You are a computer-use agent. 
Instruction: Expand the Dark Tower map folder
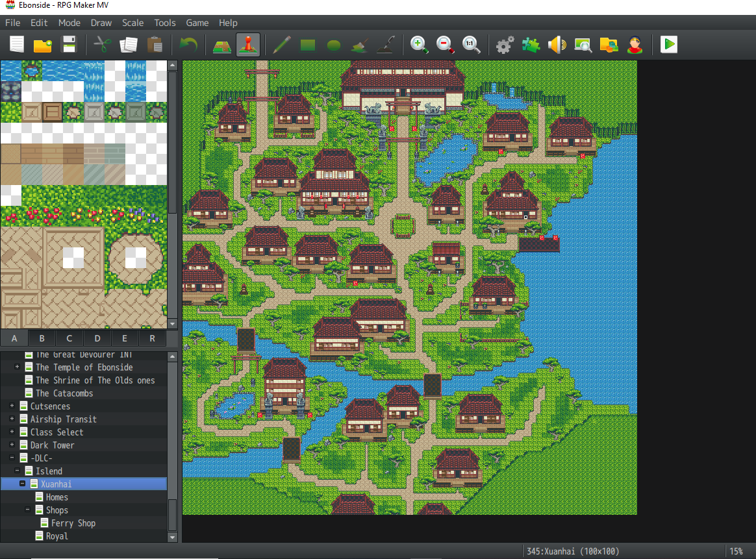click(x=12, y=445)
